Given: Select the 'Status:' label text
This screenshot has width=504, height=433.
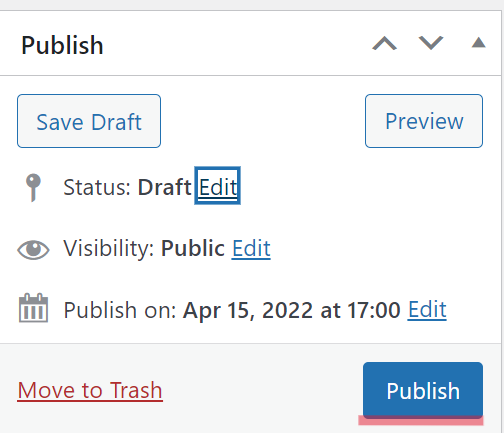Looking at the screenshot, I should click(97, 187).
